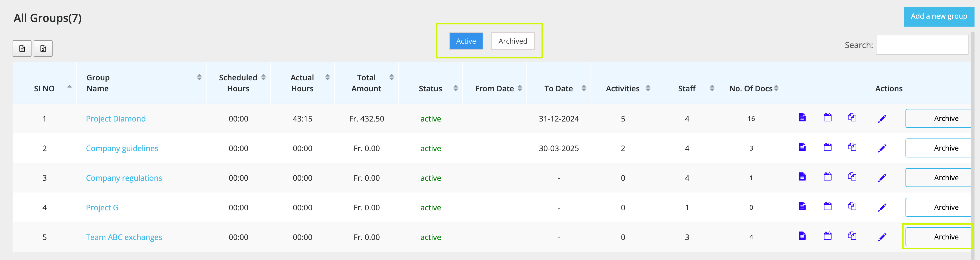This screenshot has height=260, width=980.
Task: Switch to the Archived groups tab
Action: pyautogui.click(x=512, y=41)
